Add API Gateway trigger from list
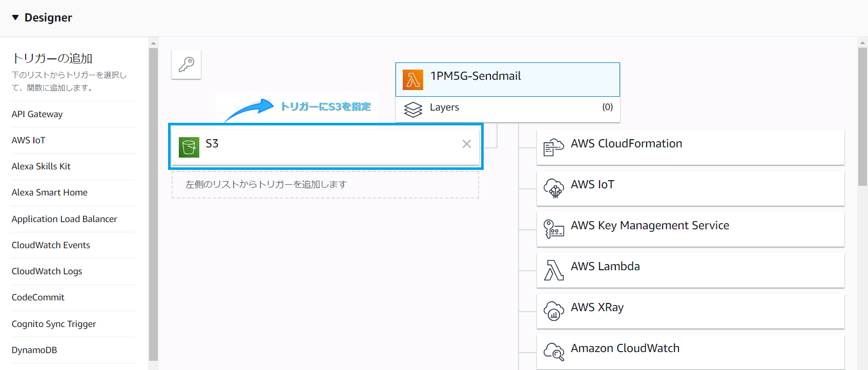The width and height of the screenshot is (868, 370). point(37,114)
